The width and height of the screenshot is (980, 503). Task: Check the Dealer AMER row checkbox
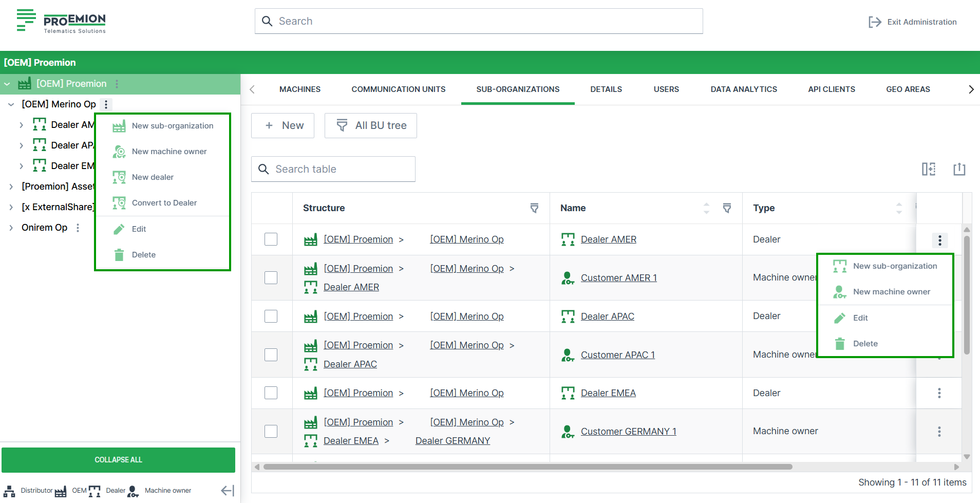(x=271, y=239)
